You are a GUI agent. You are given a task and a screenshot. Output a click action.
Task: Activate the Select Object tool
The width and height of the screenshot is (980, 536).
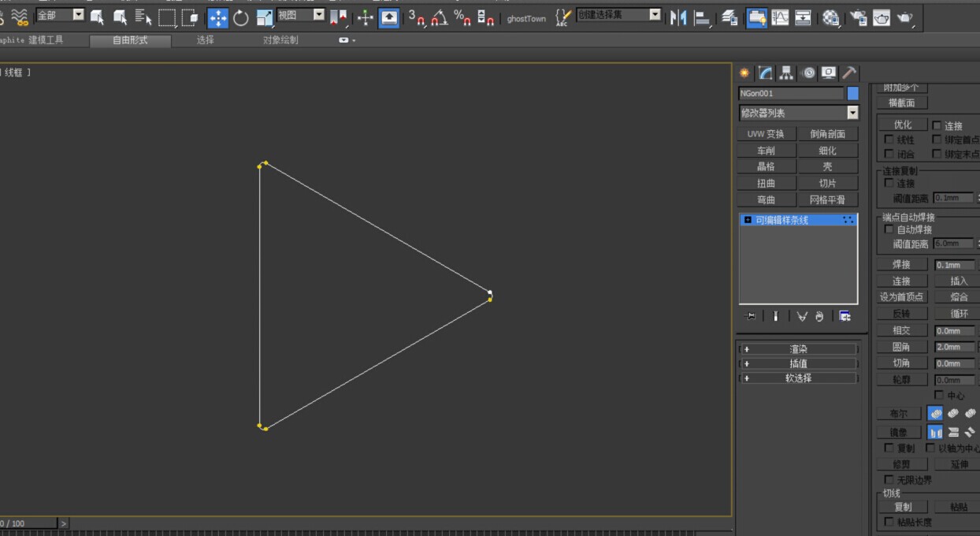(97, 17)
